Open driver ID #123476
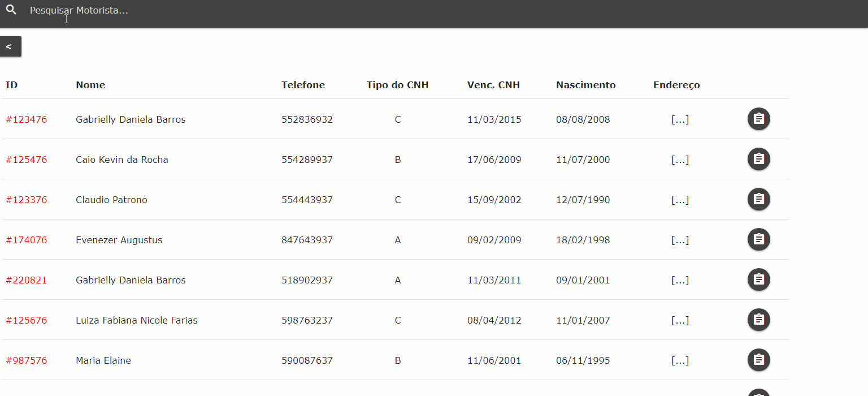 26,119
